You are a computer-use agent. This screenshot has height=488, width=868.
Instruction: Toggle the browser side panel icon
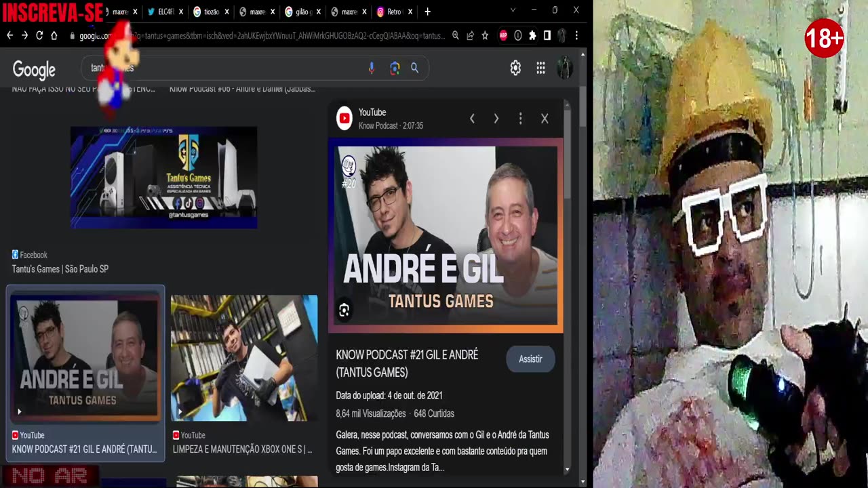point(547,35)
